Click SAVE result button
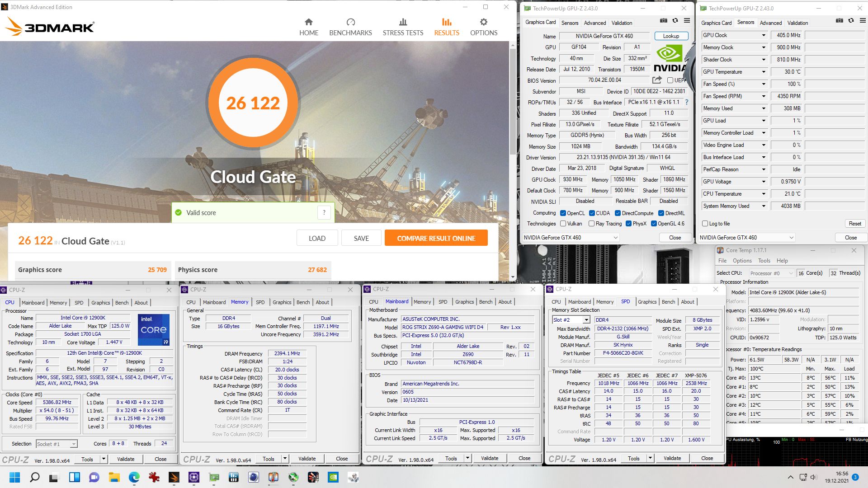This screenshot has height=488, width=868. pyautogui.click(x=361, y=238)
